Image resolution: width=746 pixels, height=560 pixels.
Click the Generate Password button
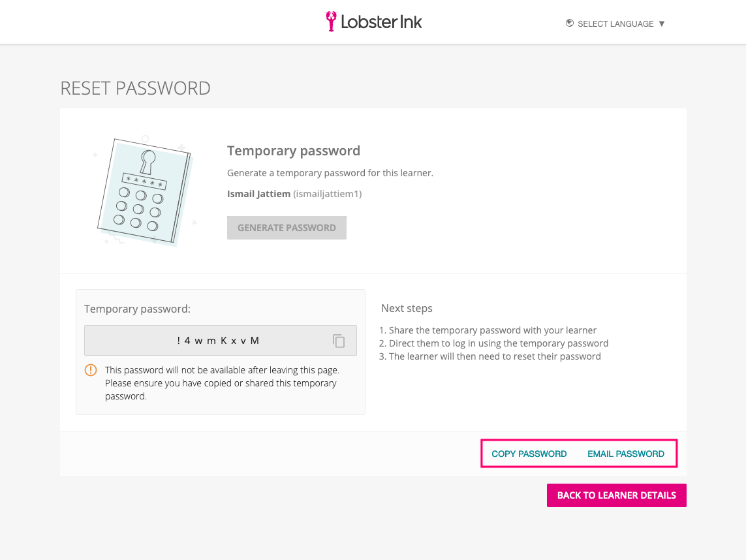(287, 228)
